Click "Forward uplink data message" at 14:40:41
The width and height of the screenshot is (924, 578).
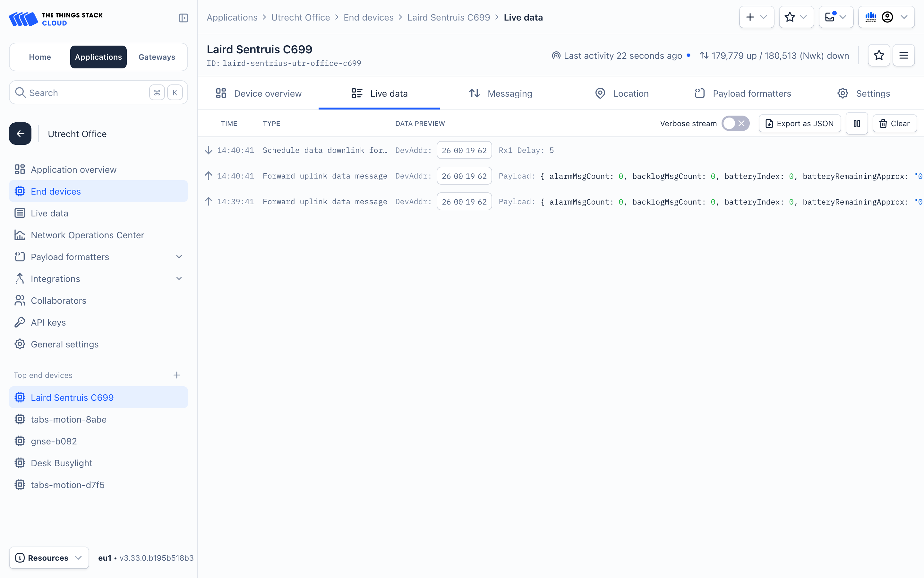pos(325,176)
